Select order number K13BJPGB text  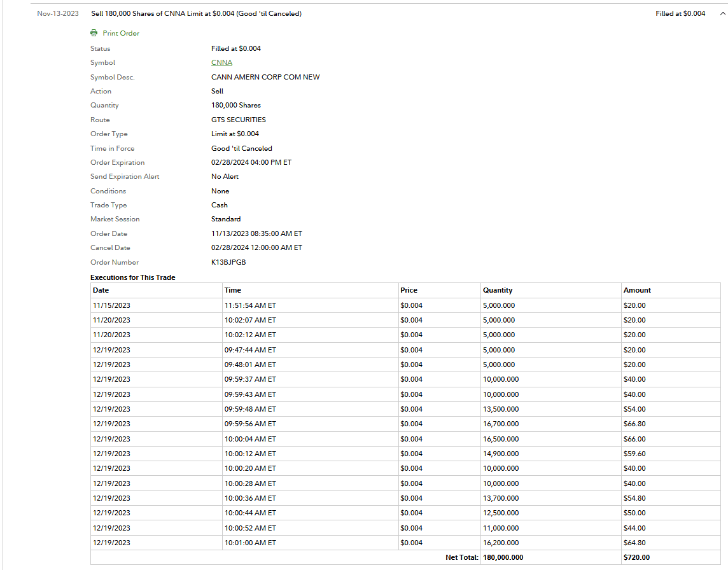click(228, 262)
